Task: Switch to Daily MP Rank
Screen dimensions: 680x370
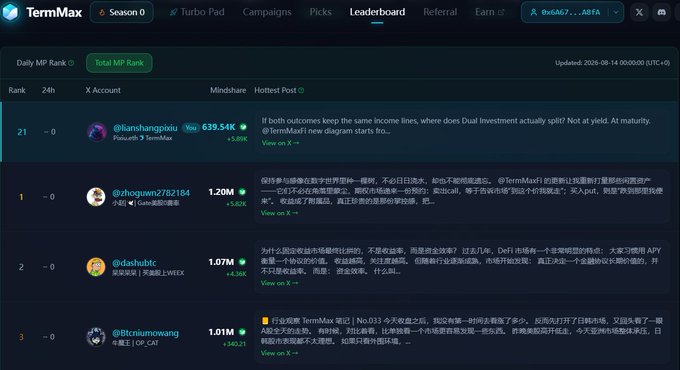Action: 41,63
